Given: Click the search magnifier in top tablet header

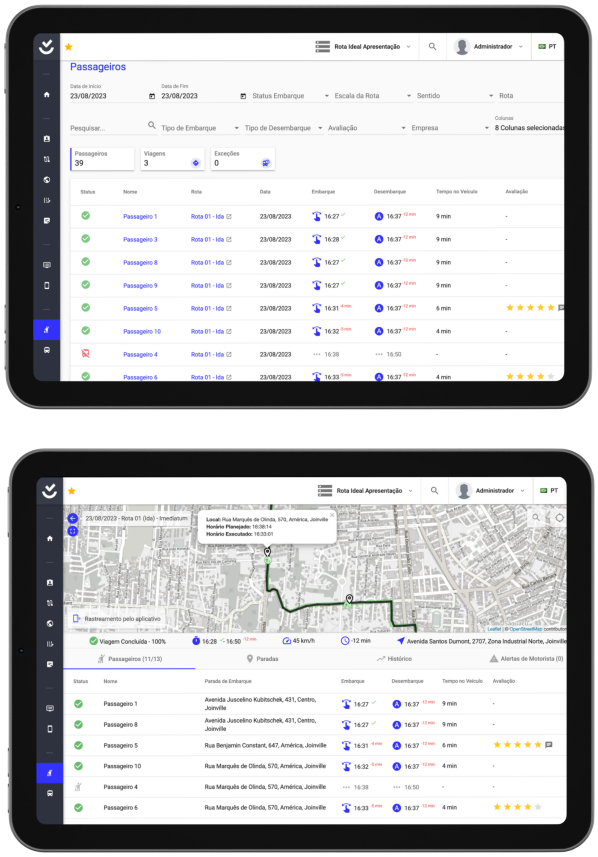Looking at the screenshot, I should 432,46.
